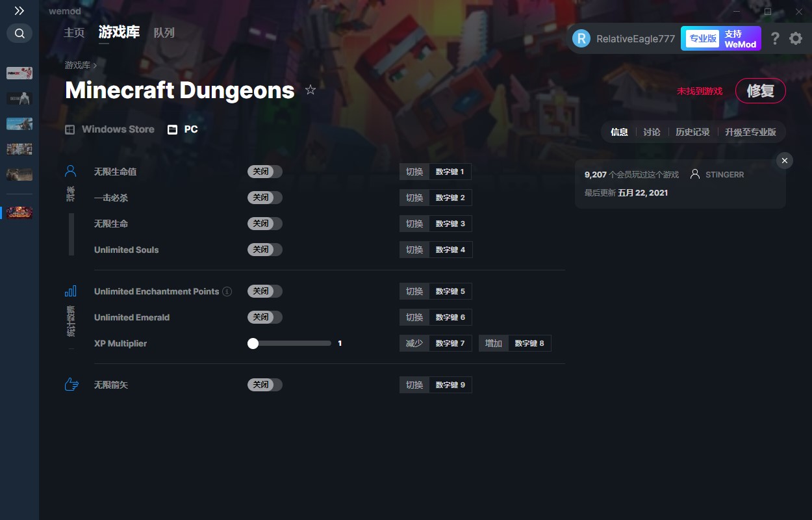Click 切换 for 无限箭矢
The height and width of the screenshot is (520, 812).
(x=414, y=385)
